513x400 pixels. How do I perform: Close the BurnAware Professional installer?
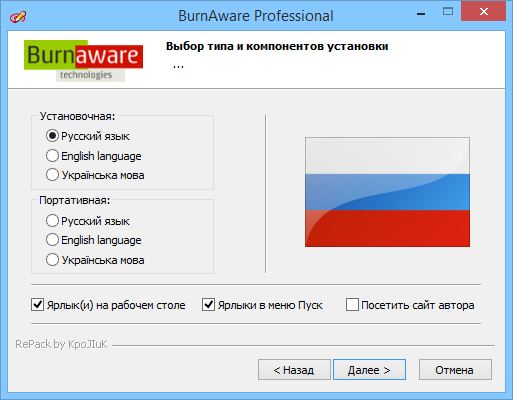(x=484, y=11)
